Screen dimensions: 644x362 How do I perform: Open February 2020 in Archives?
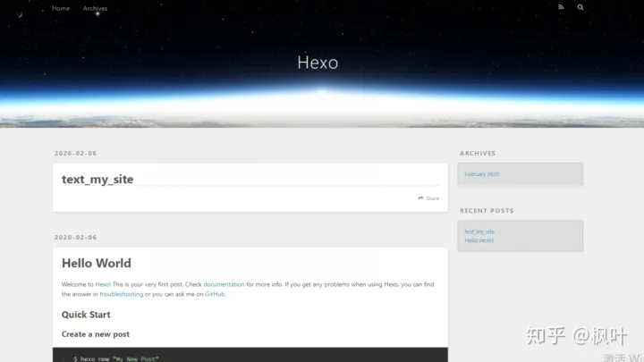482,174
